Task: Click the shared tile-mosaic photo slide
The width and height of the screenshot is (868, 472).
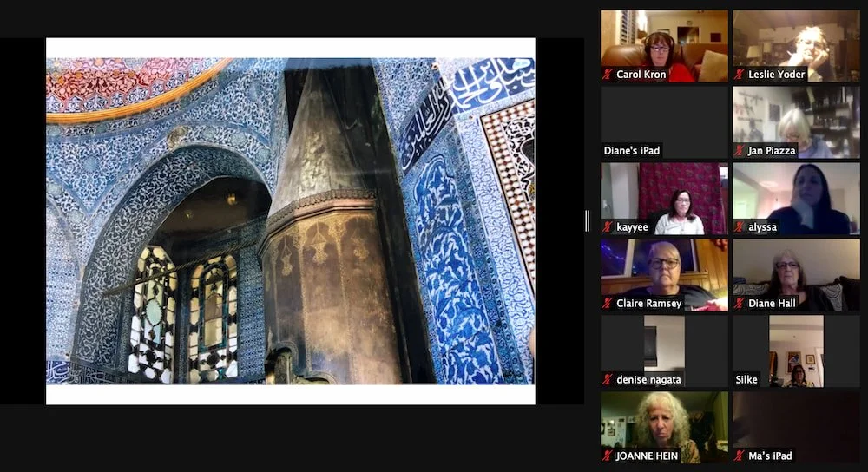Action: (x=291, y=220)
